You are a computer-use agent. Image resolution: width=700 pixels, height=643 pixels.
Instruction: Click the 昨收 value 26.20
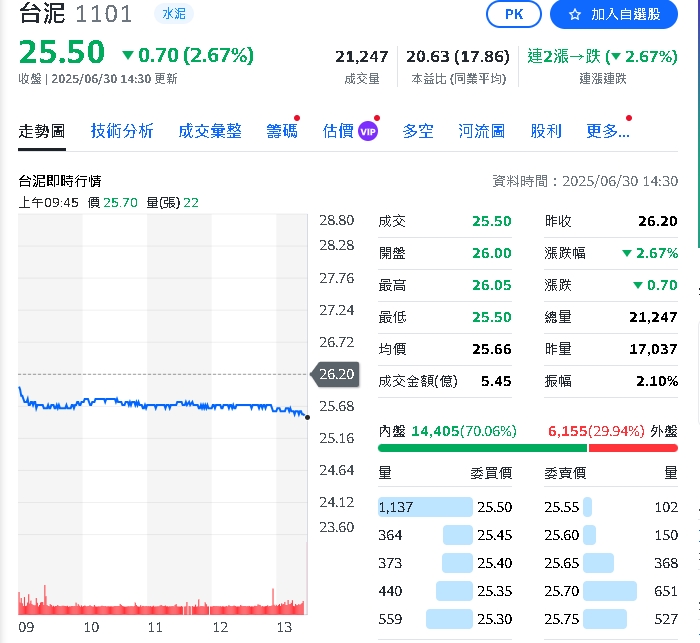[658, 221]
